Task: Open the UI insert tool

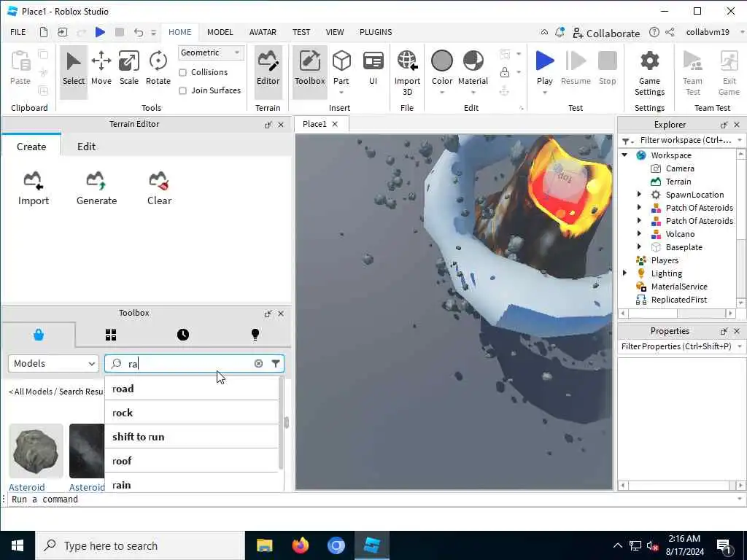Action: tap(373, 68)
